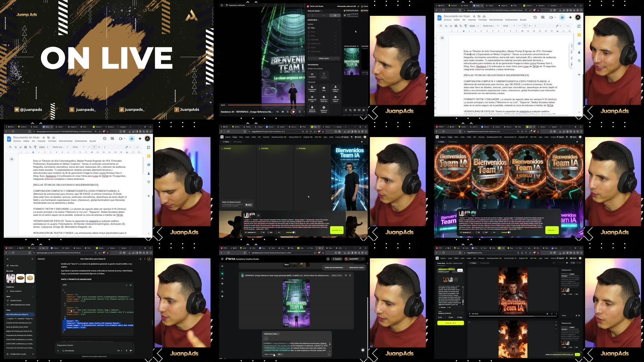Click the Gemini microphone icon
Image resolution: width=644 pixels, height=362 pixels.
[126, 351]
